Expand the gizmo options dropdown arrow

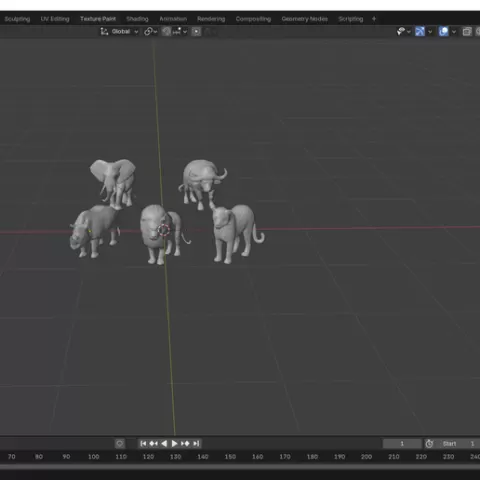[x=430, y=32]
